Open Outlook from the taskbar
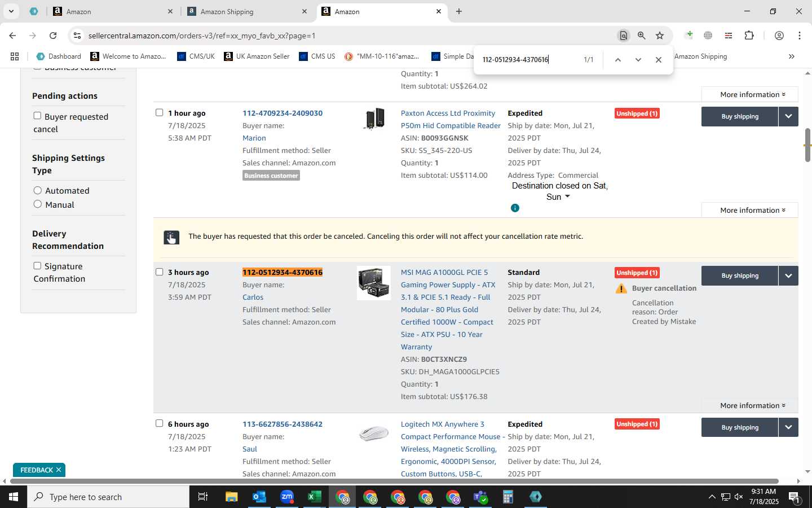 pos(259,497)
